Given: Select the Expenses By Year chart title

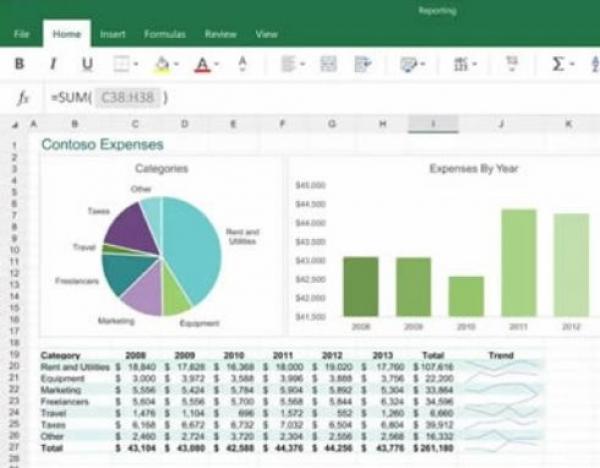Looking at the screenshot, I should coord(474,168).
